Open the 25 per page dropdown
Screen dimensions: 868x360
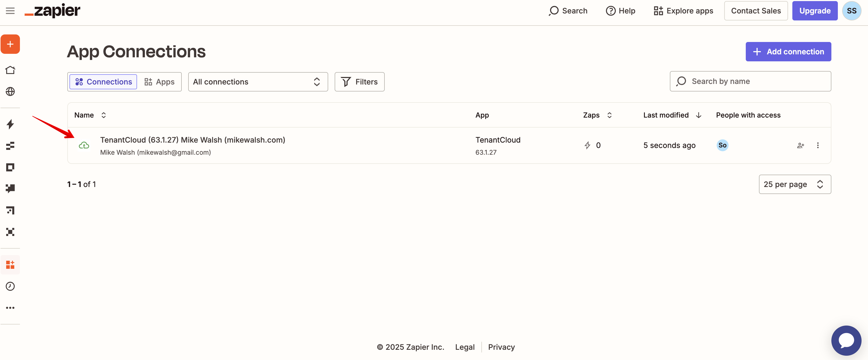(x=794, y=184)
